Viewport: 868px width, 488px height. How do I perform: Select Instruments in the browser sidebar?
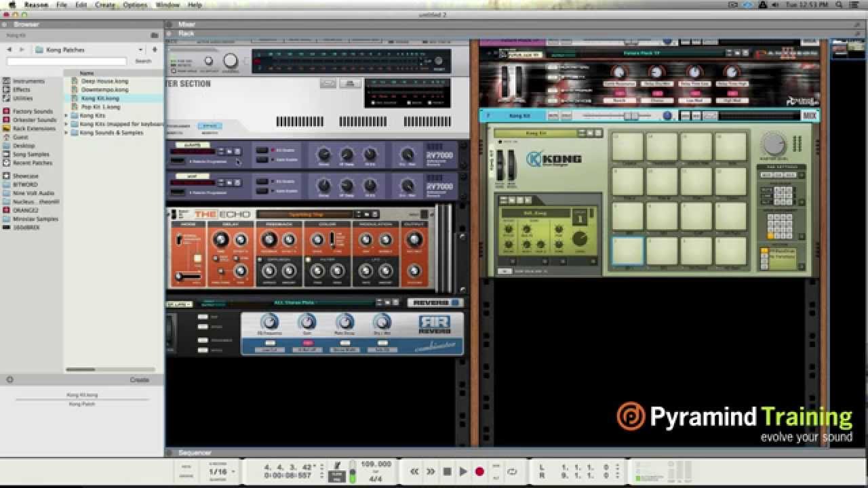point(28,81)
